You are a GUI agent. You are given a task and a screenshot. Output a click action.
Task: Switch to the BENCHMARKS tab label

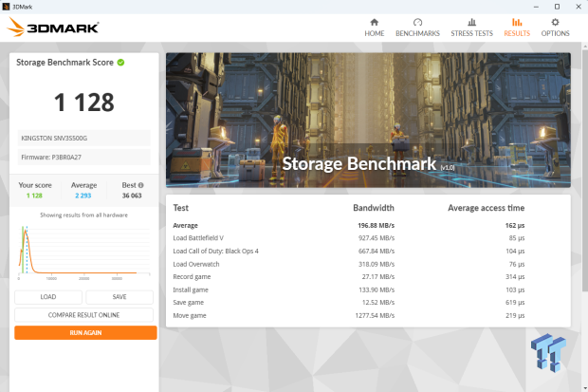(x=417, y=33)
